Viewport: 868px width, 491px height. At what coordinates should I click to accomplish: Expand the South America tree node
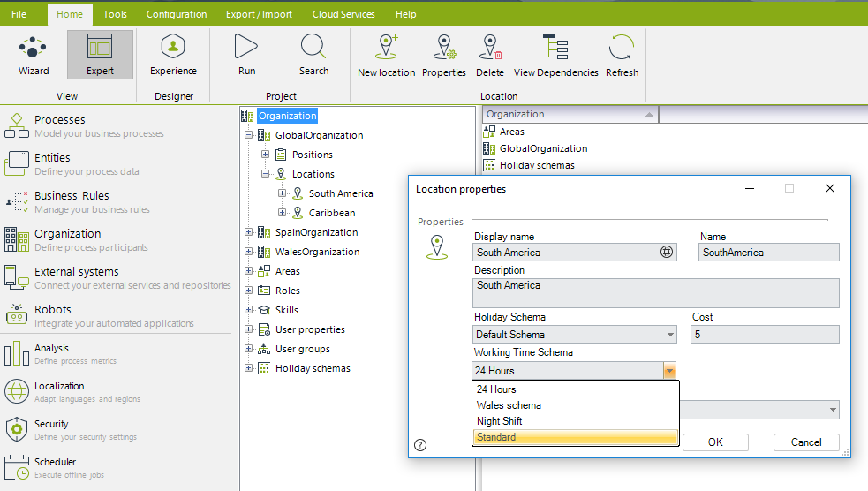282,193
